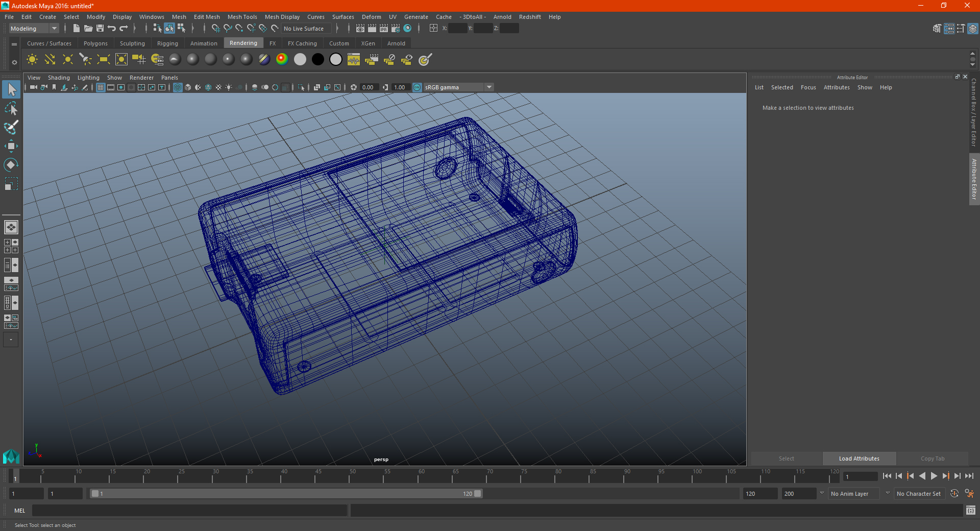The height and width of the screenshot is (531, 980).
Task: Redo action with arrow icon
Action: [x=124, y=29]
